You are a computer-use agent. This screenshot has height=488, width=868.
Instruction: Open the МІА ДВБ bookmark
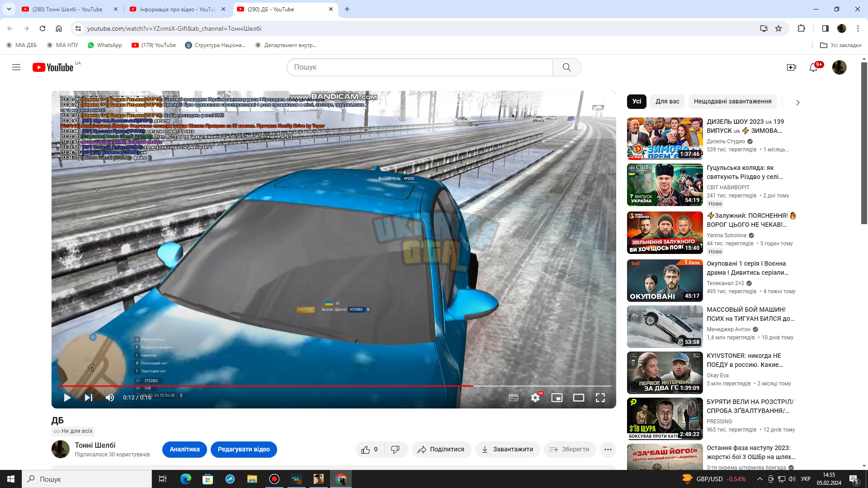22,45
